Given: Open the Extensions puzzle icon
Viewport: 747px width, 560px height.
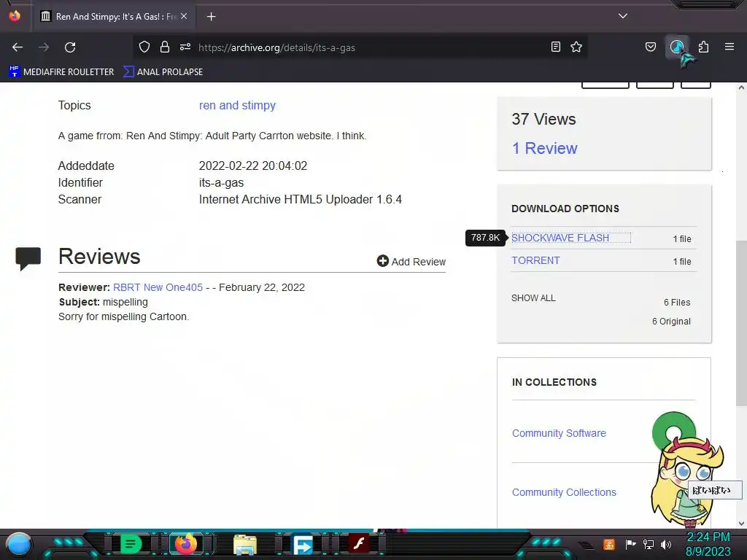Looking at the screenshot, I should (x=703, y=47).
